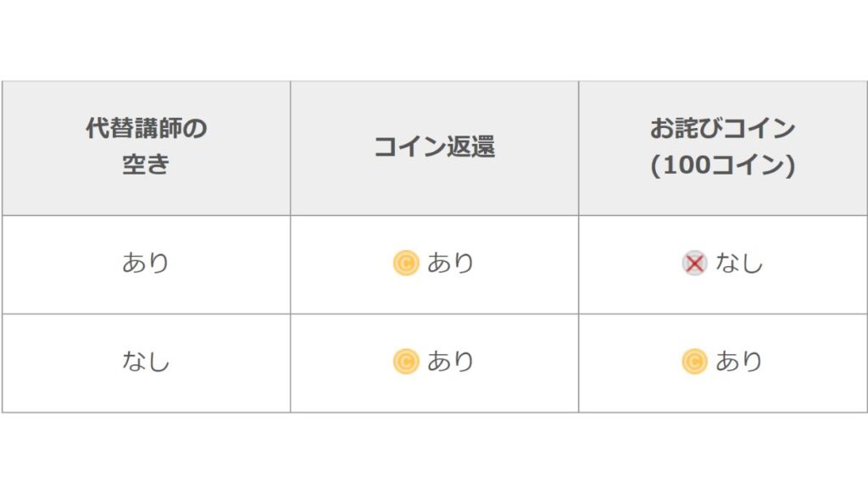Click the digits 100 in the header
This screenshot has height=488, width=868.
point(686,165)
